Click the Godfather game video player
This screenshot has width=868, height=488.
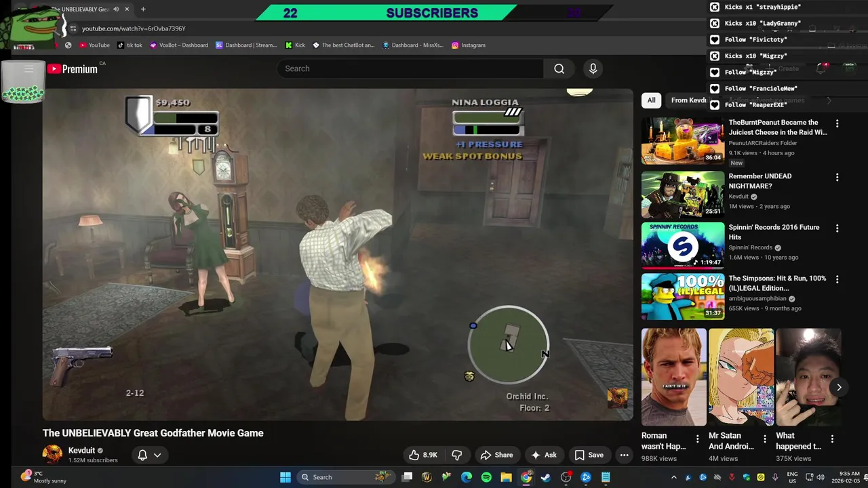pyautogui.click(x=338, y=255)
